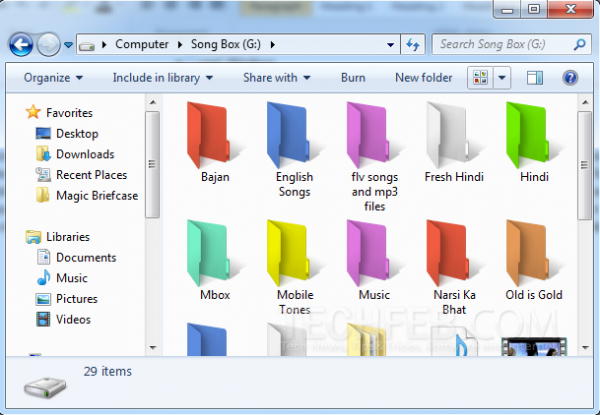Screen dimensions: 600x415
Task: Click Burn in the toolbar
Action: click(x=353, y=78)
